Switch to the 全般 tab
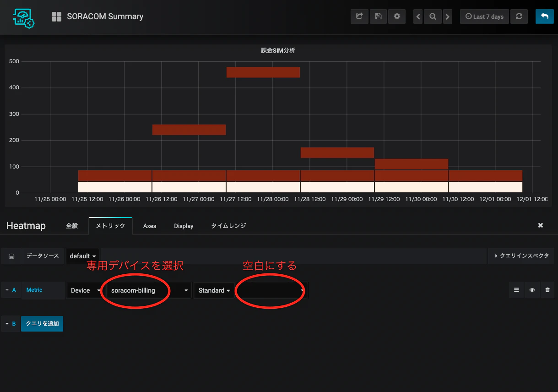The width and height of the screenshot is (558, 392). click(x=72, y=226)
